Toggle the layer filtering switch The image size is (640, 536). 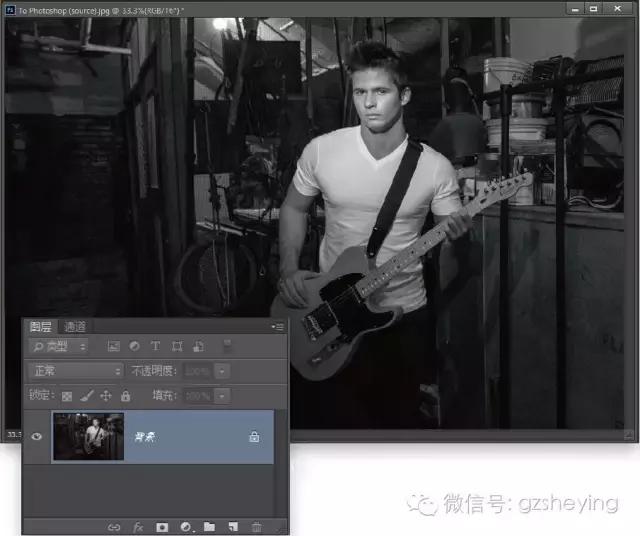[x=228, y=345]
